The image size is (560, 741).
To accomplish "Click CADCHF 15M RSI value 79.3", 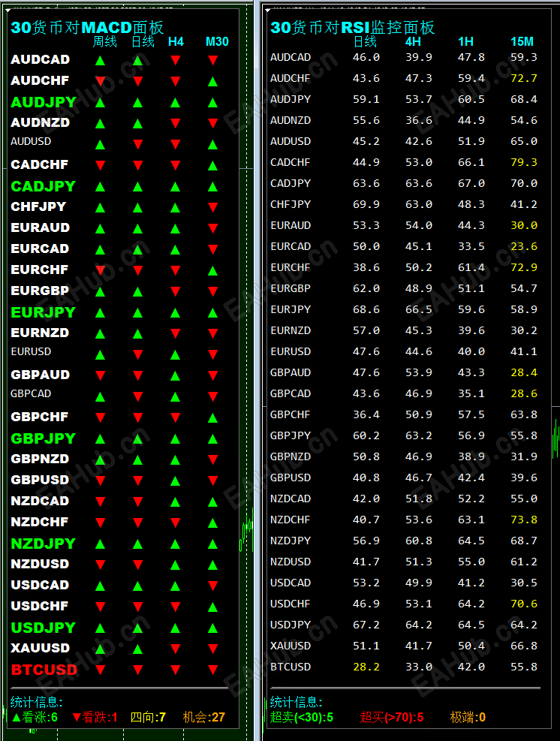I will coord(524,162).
